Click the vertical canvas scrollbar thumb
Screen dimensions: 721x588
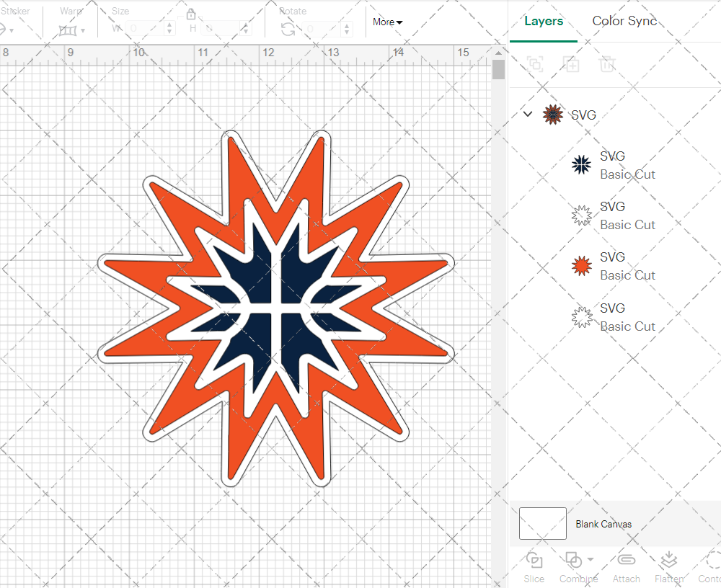498,69
